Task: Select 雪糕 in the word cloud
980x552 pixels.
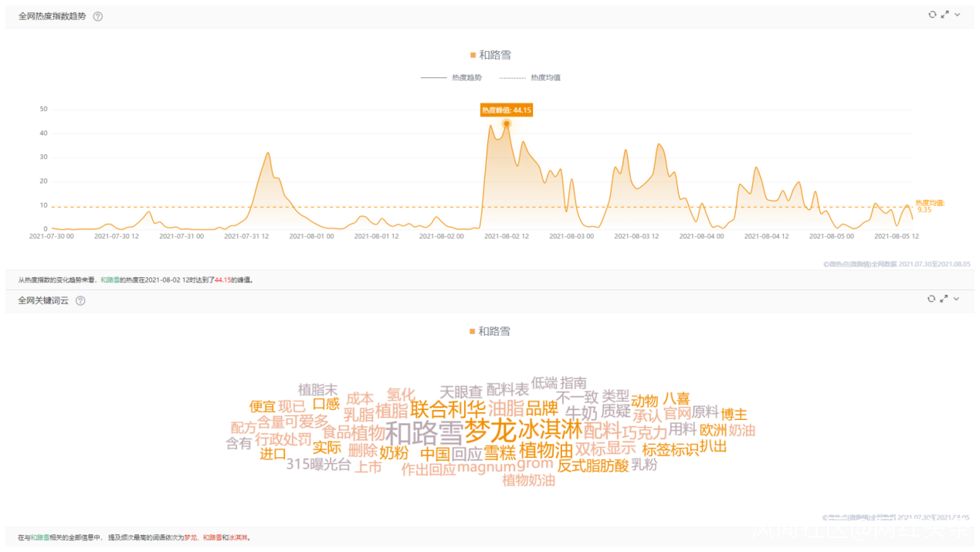Action: click(500, 453)
